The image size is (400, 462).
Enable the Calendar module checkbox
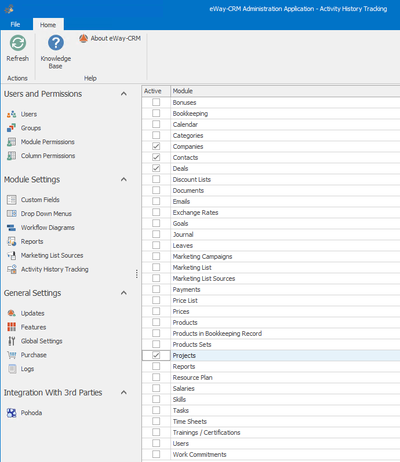click(x=156, y=124)
